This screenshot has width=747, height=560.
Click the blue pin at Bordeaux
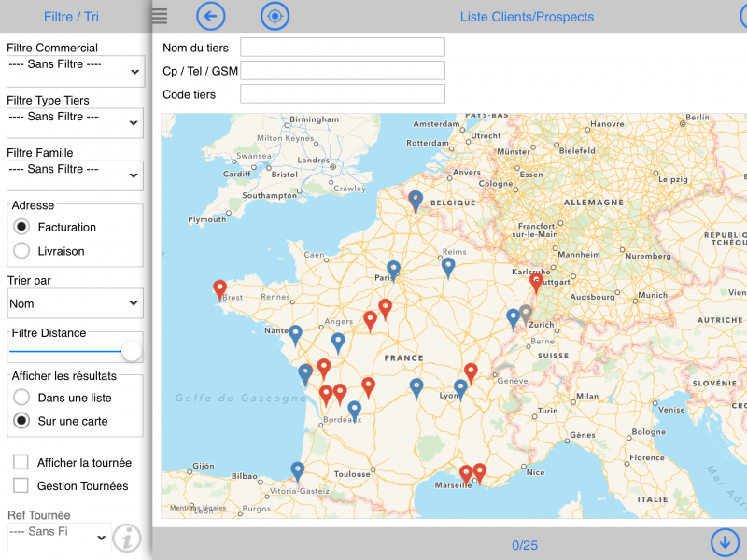click(355, 411)
